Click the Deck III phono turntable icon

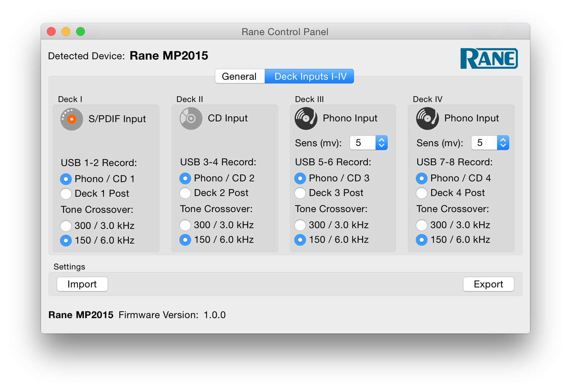pos(306,118)
